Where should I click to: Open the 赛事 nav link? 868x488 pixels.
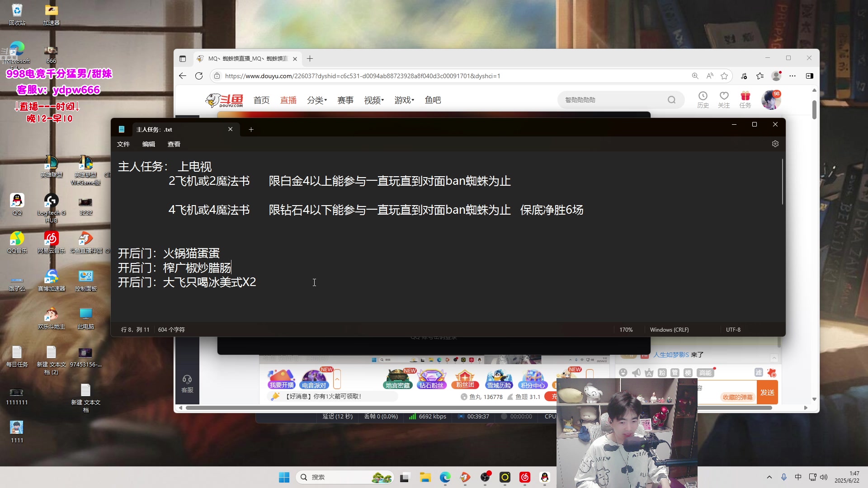(345, 100)
